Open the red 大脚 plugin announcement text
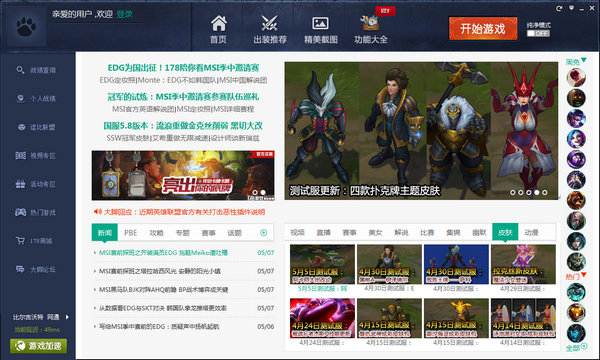Screen dimensions: 600x360 pyautogui.click(x=184, y=212)
